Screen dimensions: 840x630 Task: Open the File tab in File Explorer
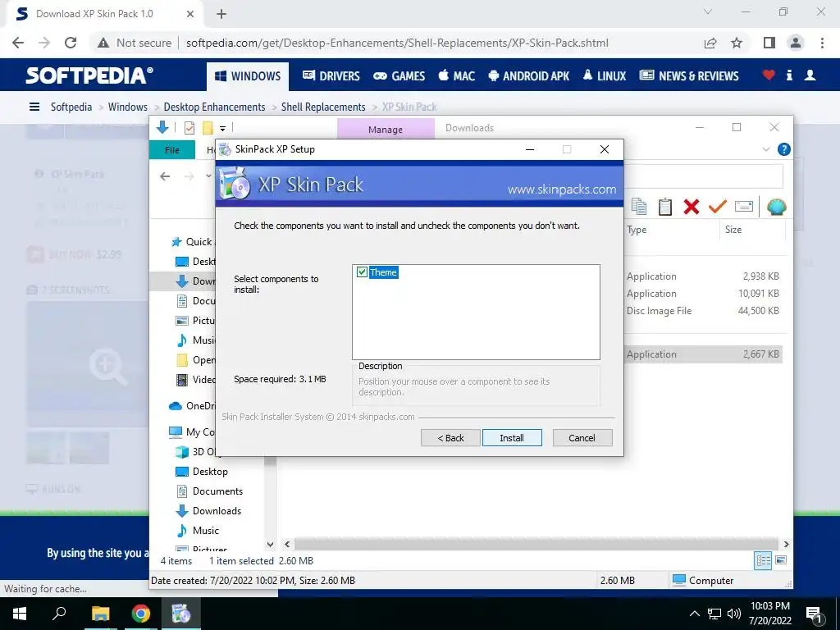172,150
